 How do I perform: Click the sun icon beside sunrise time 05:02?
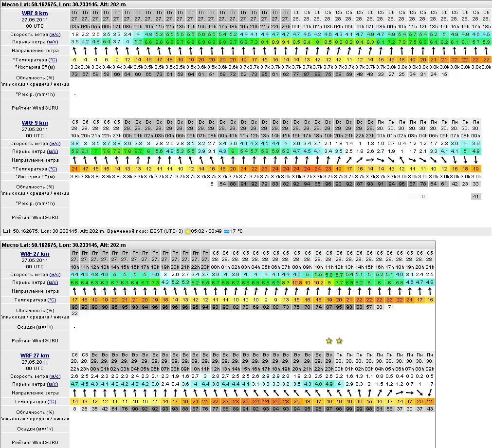pyautogui.click(x=188, y=231)
